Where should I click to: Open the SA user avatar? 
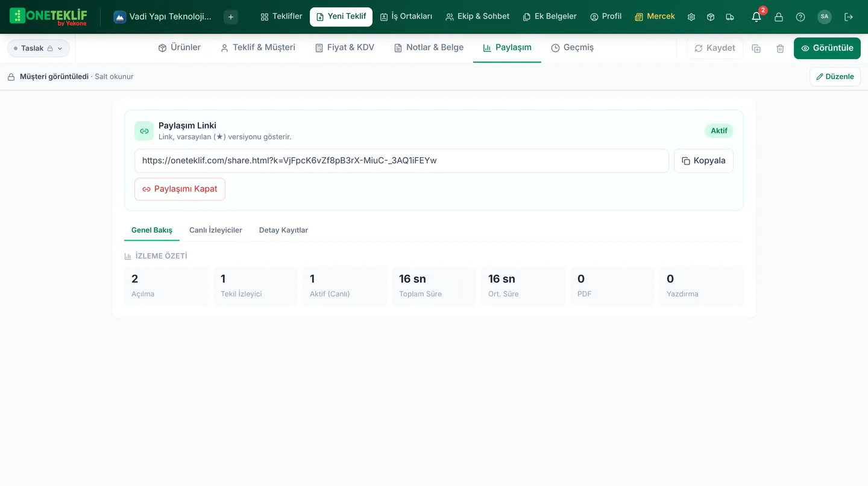(x=825, y=17)
